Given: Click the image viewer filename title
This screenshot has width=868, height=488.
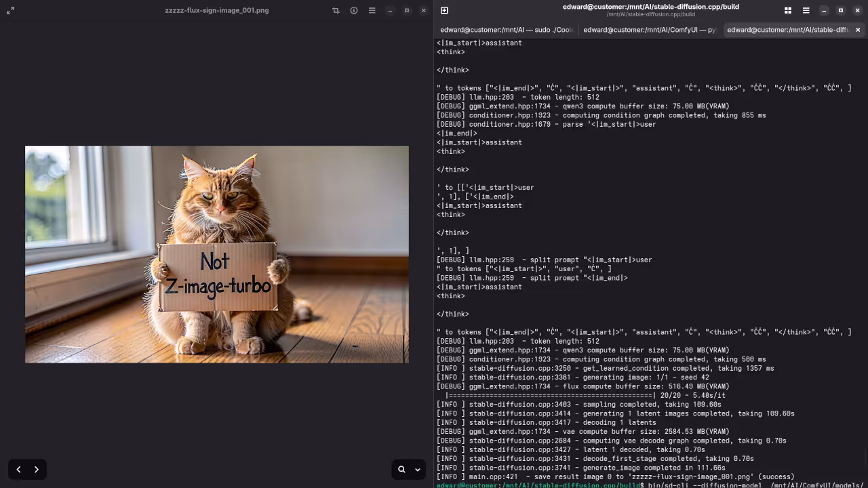Looking at the screenshot, I should point(217,10).
